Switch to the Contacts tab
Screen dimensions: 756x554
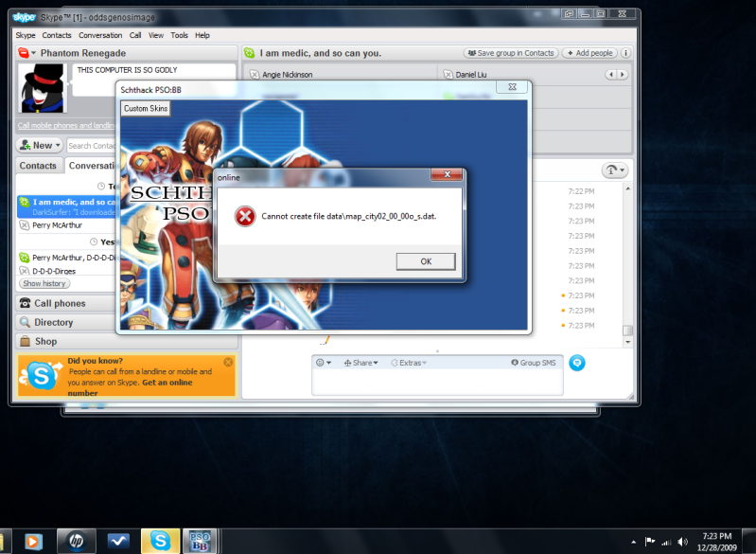[x=39, y=166]
